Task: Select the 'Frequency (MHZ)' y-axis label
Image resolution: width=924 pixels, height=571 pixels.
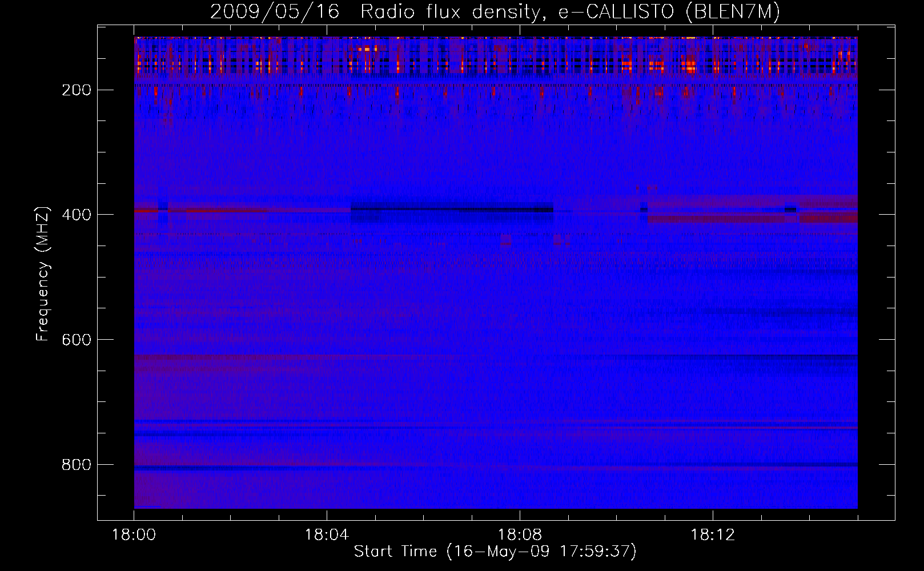Action: pyautogui.click(x=43, y=274)
